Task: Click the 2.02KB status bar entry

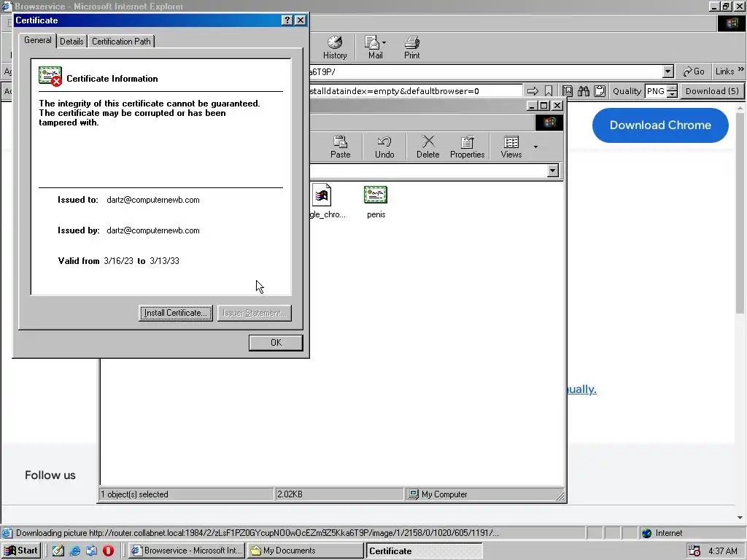Action: coord(290,494)
